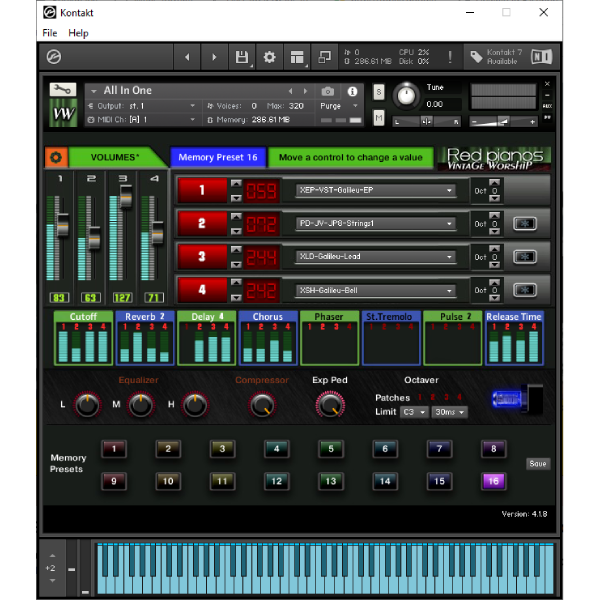Open Kontakt settings gear

269,57
